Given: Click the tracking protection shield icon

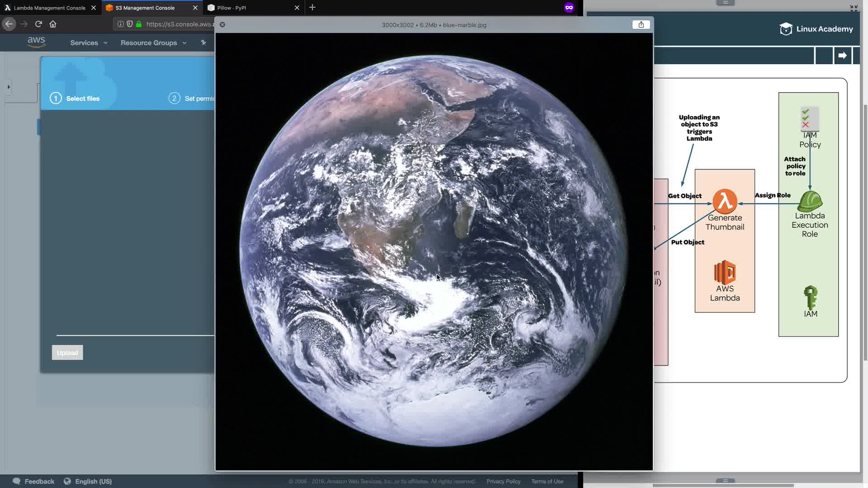Looking at the screenshot, I should [130, 24].
